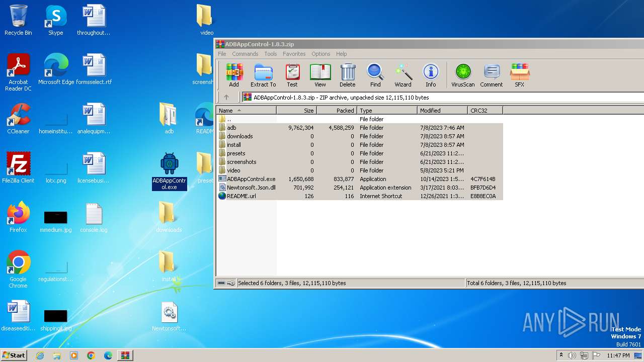Add an archive Comment

point(492,75)
